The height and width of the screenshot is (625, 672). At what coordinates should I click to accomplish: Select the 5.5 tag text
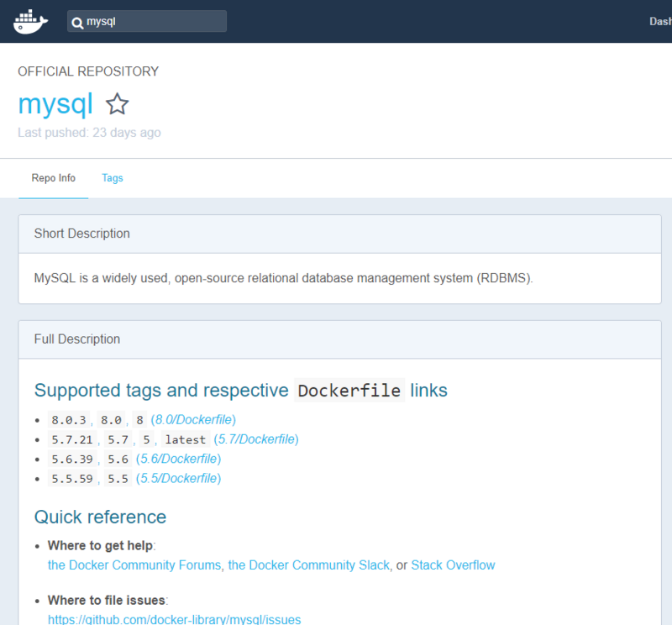(x=118, y=479)
